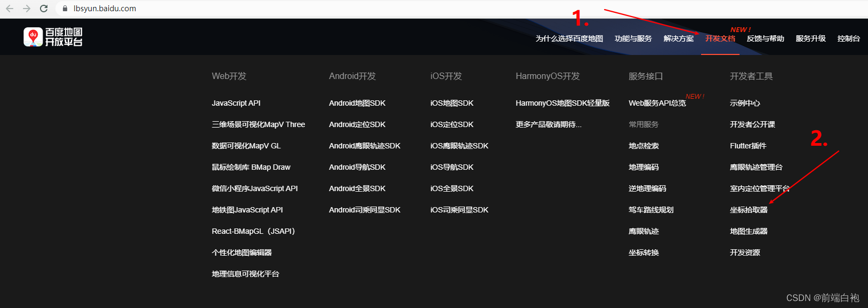The height and width of the screenshot is (308, 868).
Task: Open 示例中心 tool link
Action: coord(745,103)
